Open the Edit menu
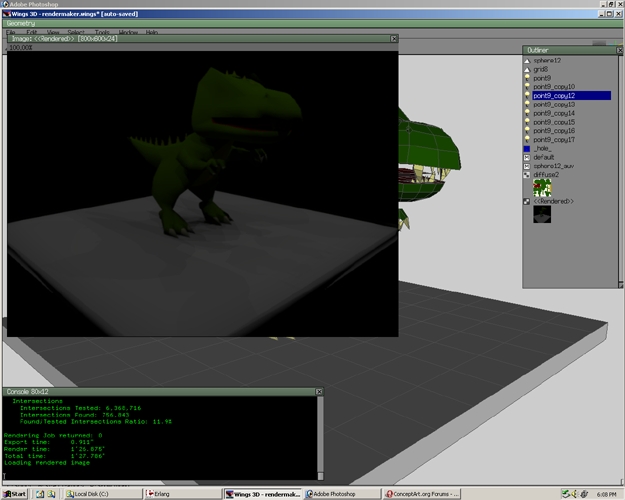 coord(31,32)
